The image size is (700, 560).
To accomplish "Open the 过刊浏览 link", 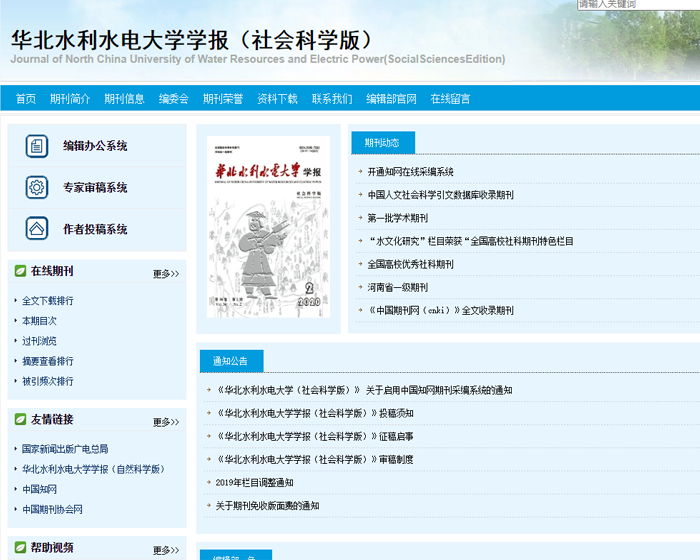I will 39,341.
